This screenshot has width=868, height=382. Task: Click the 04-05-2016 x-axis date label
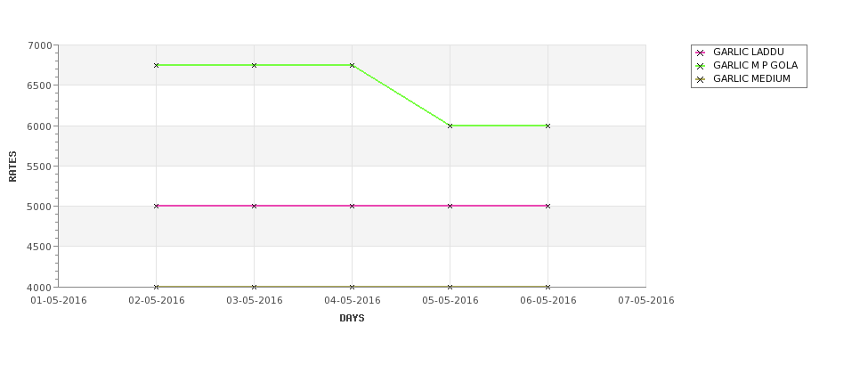[352, 301]
